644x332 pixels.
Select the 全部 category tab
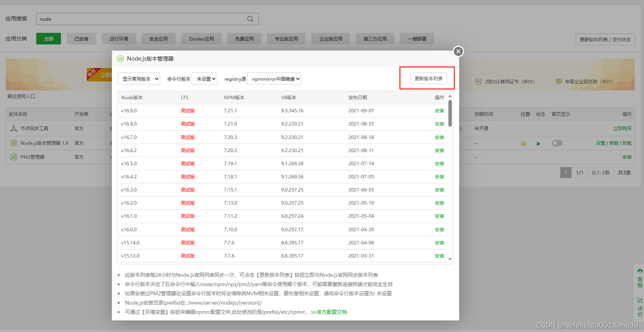tap(49, 39)
